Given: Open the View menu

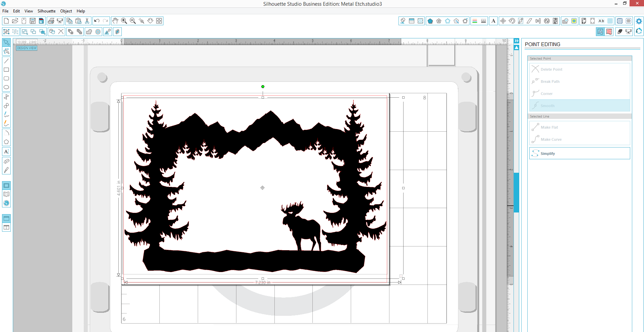Looking at the screenshot, I should click(29, 11).
